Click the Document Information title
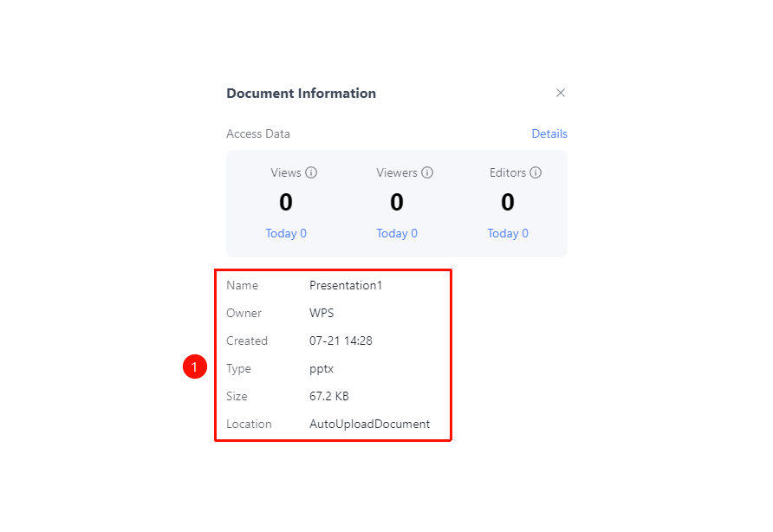This screenshot has height=532, width=773. [302, 94]
